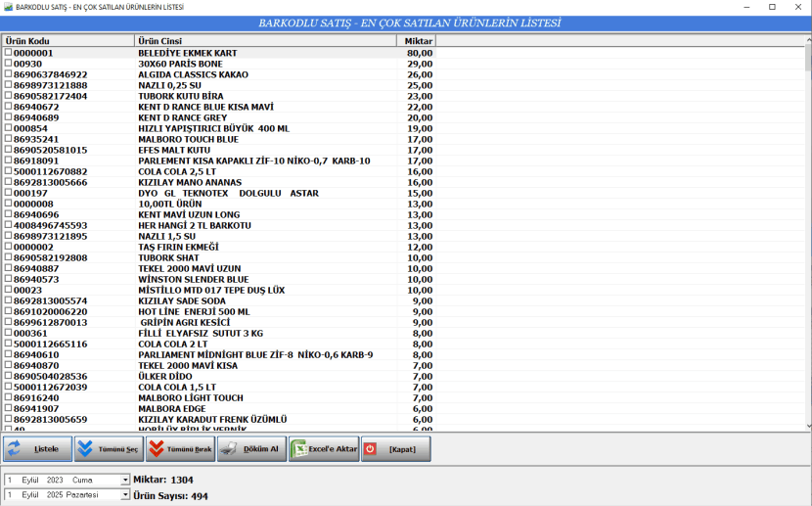
Task: Tick checkbox for code 5000112670882
Action: click(8, 171)
